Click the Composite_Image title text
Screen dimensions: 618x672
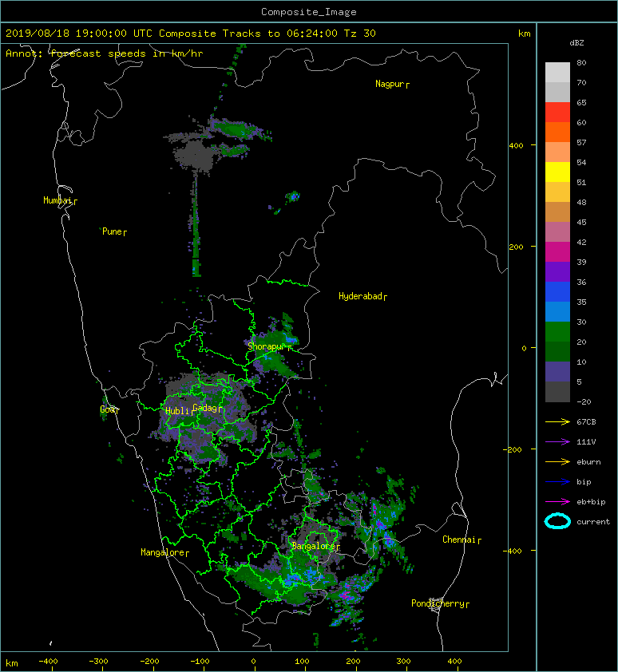[309, 12]
